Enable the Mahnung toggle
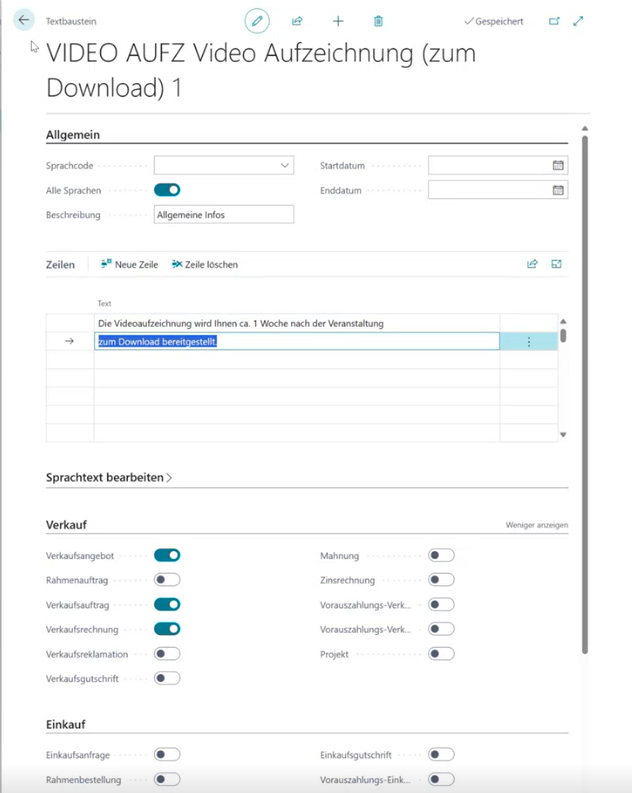This screenshot has width=632, height=793. (441, 555)
